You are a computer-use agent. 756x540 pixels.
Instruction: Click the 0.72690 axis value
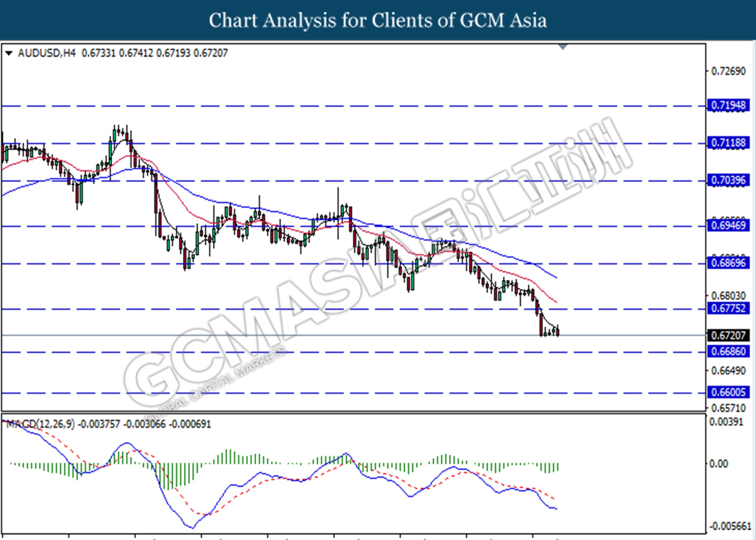[x=728, y=71]
